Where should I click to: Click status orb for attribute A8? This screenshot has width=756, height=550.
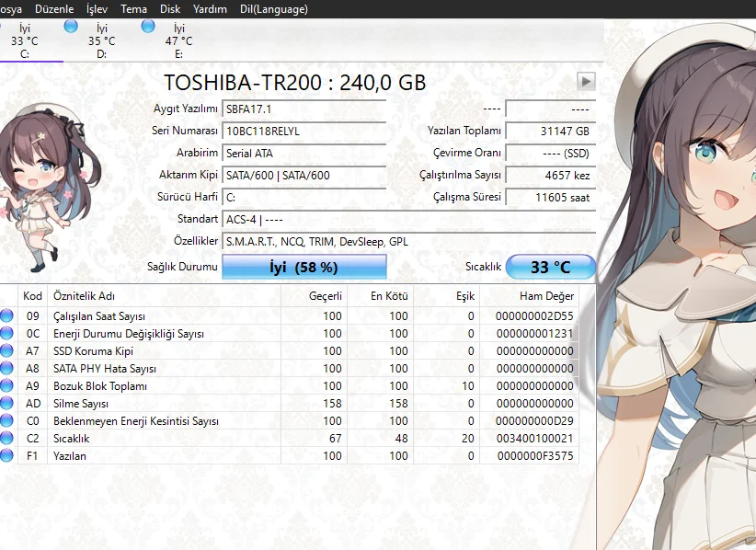click(x=6, y=368)
